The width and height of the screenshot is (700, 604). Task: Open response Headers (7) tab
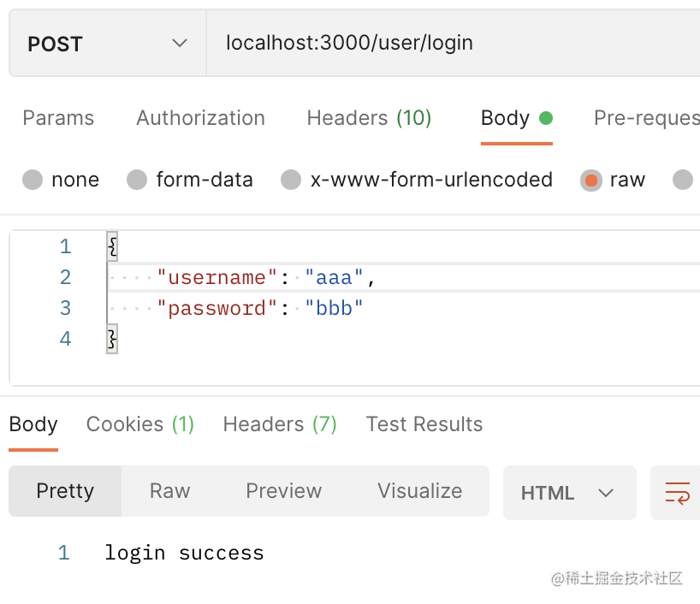pos(280,424)
